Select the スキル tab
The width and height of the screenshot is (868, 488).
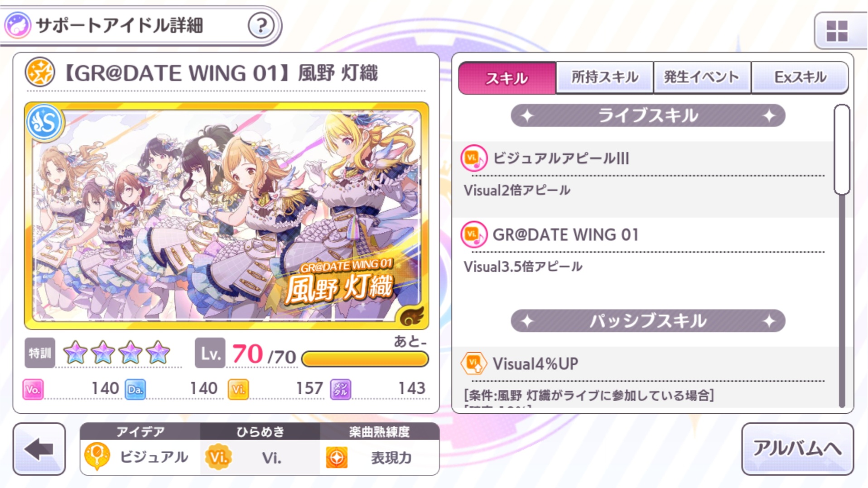507,78
